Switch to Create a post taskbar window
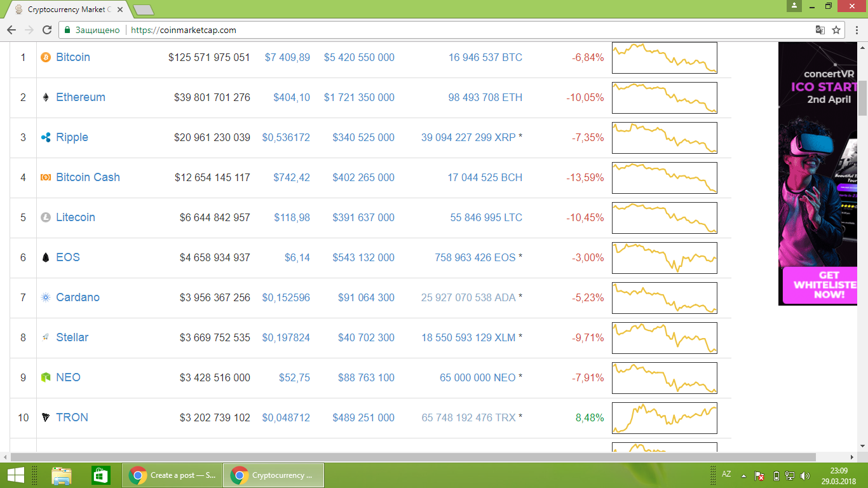The image size is (868, 488). pyautogui.click(x=172, y=475)
